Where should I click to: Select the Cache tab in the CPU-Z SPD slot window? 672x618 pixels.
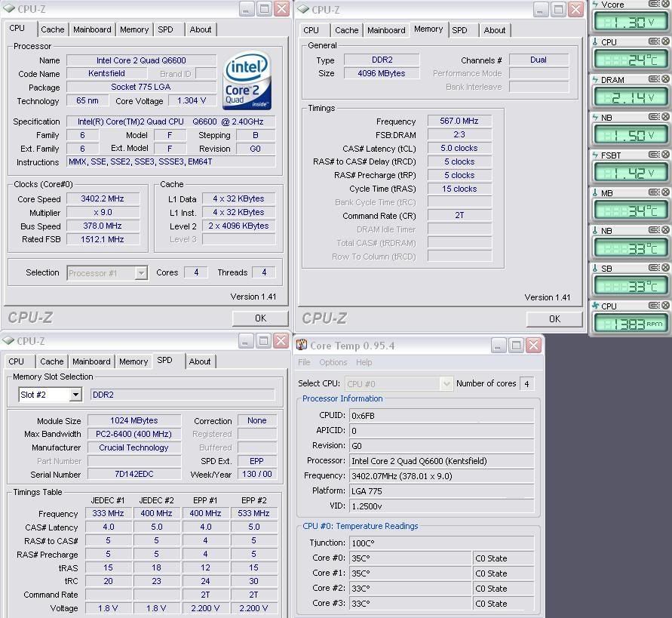tap(52, 361)
